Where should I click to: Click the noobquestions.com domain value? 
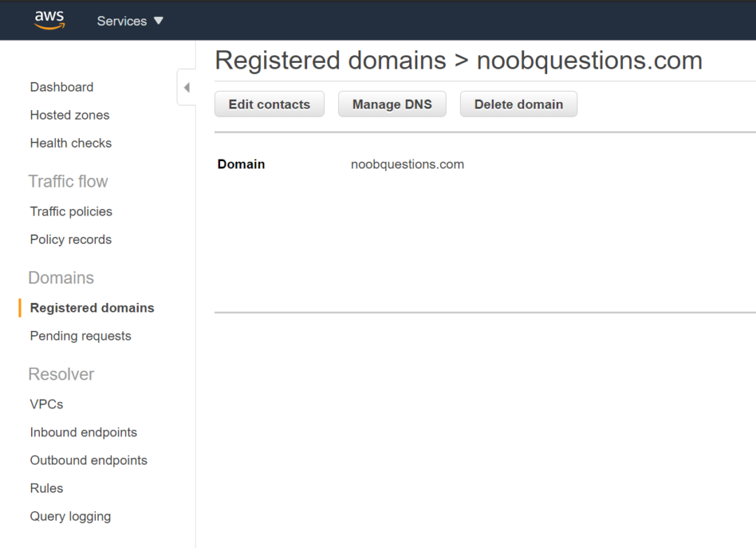[x=408, y=165]
